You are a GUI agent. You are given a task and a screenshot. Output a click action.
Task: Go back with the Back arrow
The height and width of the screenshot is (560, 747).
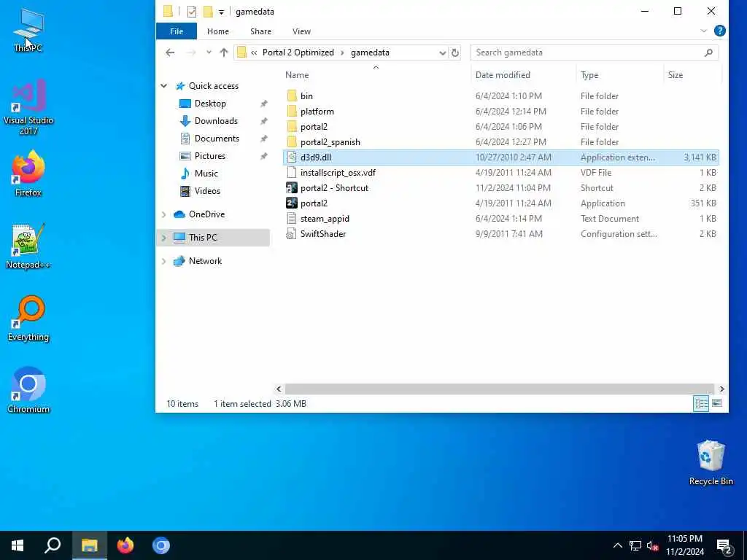point(170,52)
